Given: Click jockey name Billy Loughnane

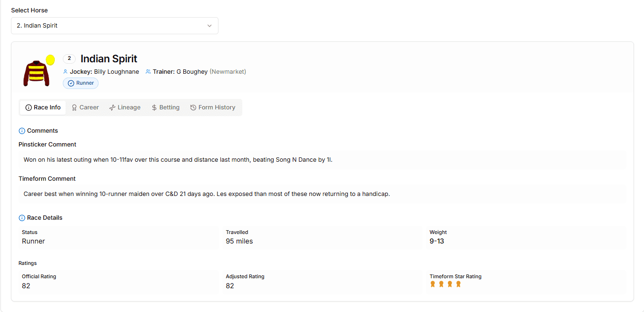Looking at the screenshot, I should 117,72.
